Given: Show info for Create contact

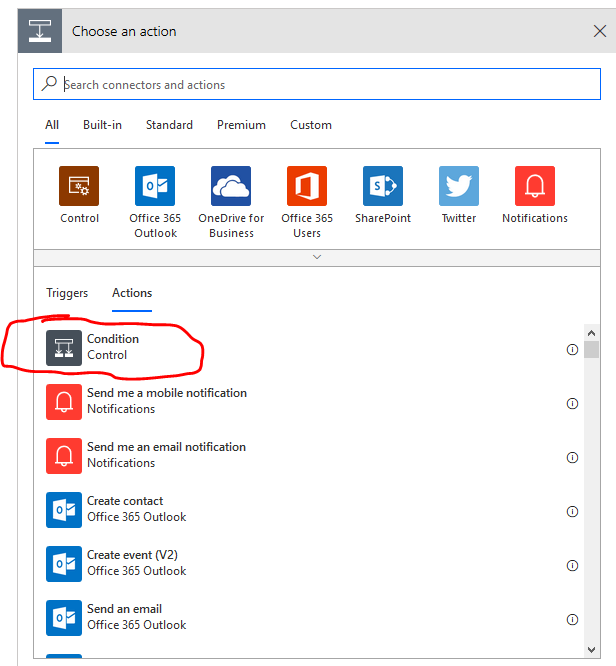Looking at the screenshot, I should pyautogui.click(x=572, y=511).
